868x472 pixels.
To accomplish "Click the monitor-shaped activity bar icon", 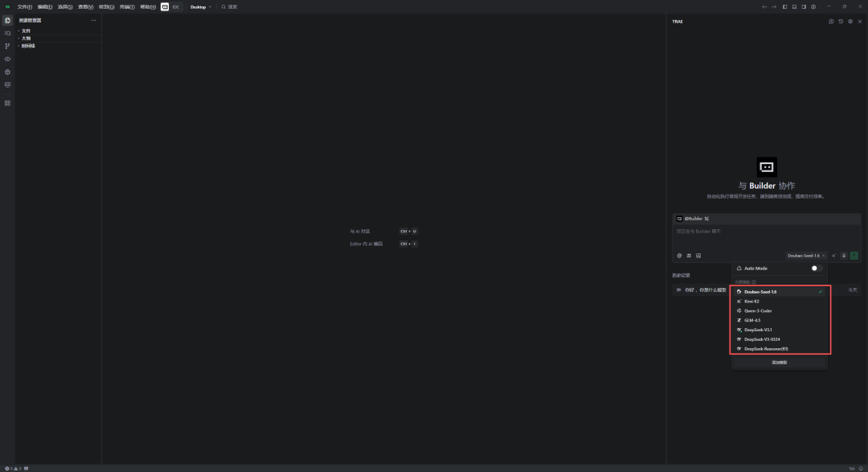I will coord(7,84).
